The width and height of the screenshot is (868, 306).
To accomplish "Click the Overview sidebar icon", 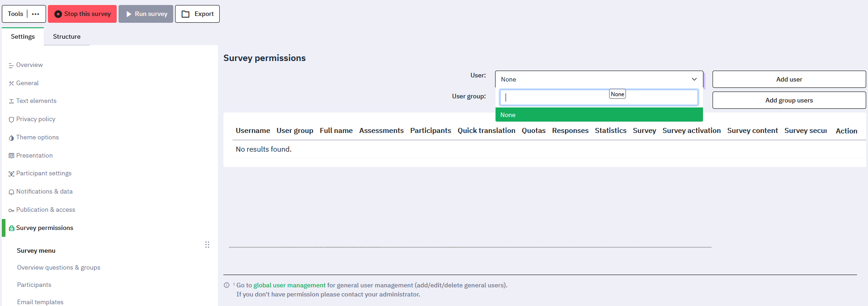I will (11, 66).
